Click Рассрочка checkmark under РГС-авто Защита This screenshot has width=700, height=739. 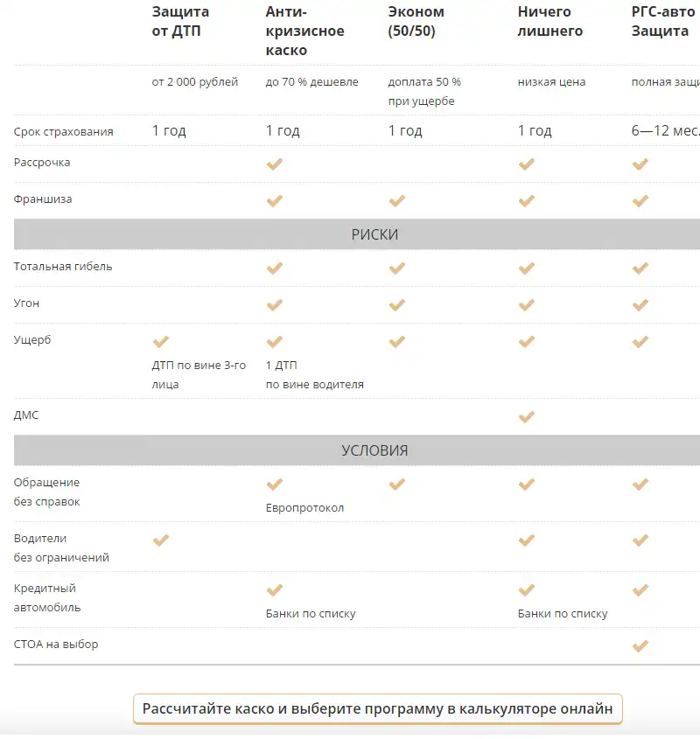(640, 164)
